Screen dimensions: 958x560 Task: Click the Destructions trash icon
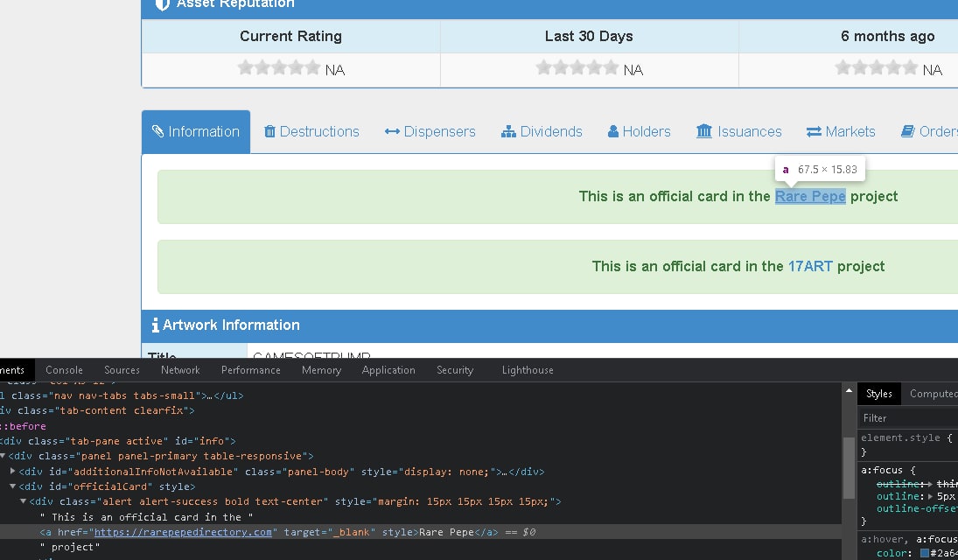pos(269,131)
